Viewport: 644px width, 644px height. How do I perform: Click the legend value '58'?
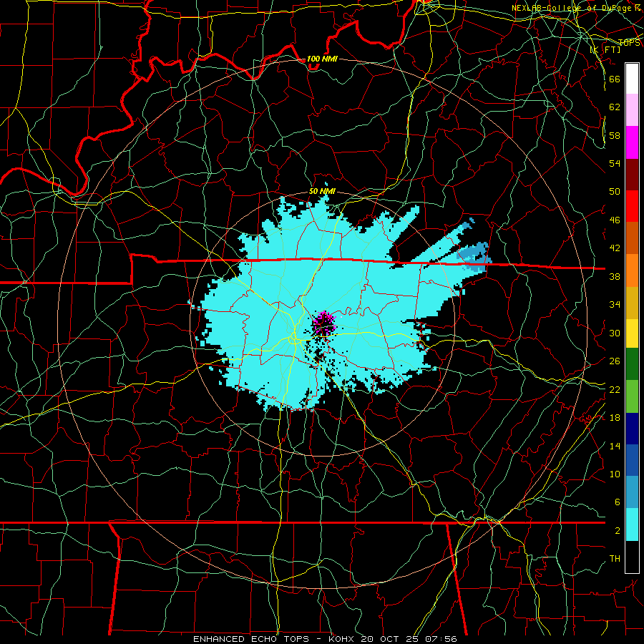pos(615,135)
